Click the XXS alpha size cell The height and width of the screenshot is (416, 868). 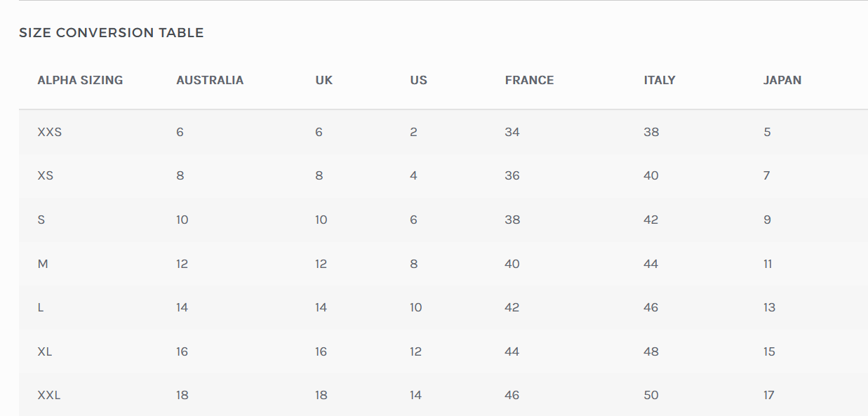(49, 132)
